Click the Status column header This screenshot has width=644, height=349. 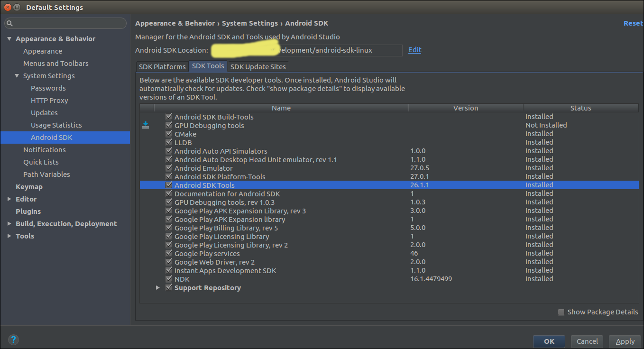[581, 108]
